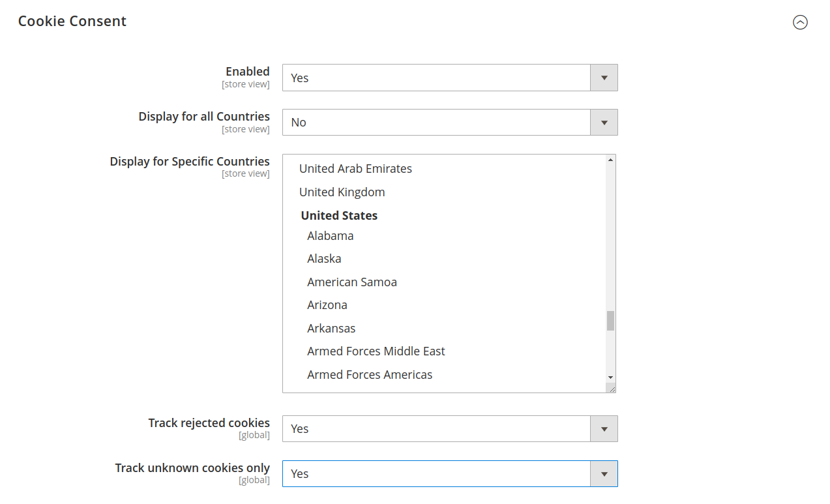
Task: Expand Track rejected cookies dropdown
Action: point(449,429)
